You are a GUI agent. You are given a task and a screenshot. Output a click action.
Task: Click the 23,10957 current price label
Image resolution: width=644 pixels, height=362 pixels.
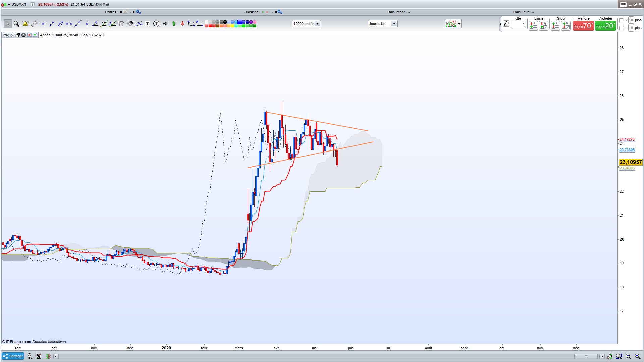[630, 162]
